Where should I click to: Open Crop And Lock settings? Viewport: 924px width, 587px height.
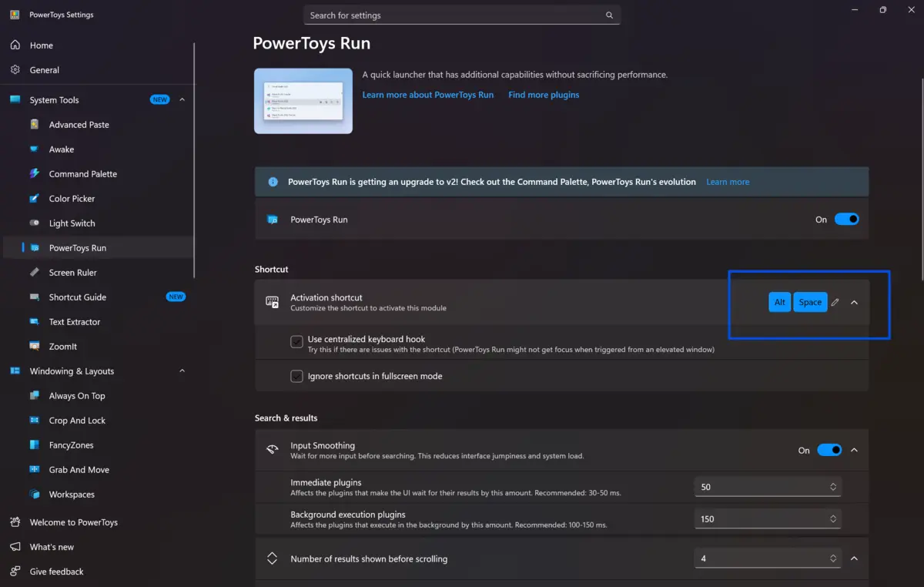point(77,421)
